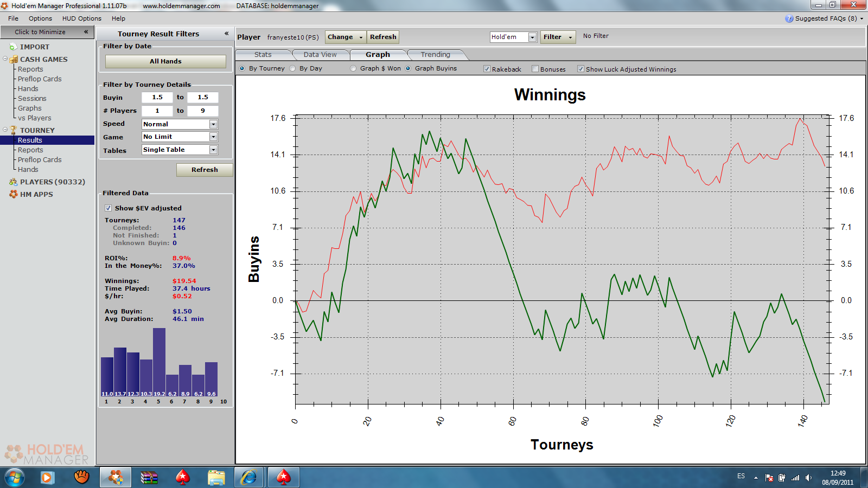868x488 pixels.
Task: Click the IMPORT icon in sidebar
Action: (13, 47)
